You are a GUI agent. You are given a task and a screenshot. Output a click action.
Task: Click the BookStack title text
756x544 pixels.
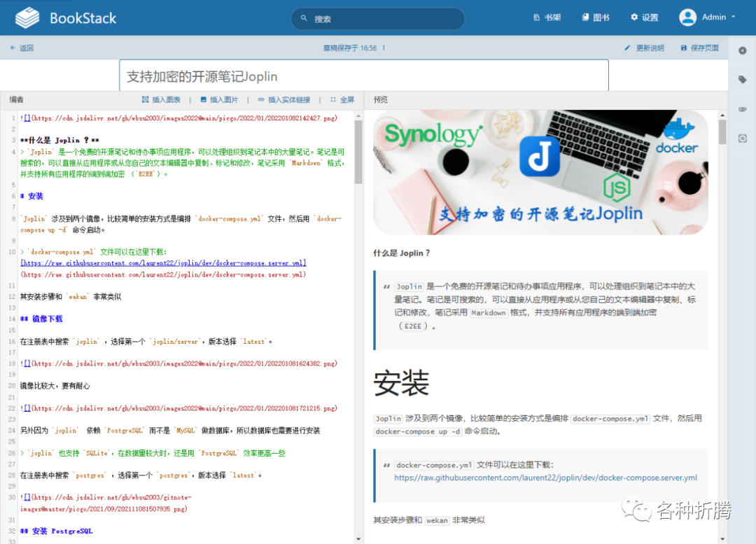coord(83,18)
